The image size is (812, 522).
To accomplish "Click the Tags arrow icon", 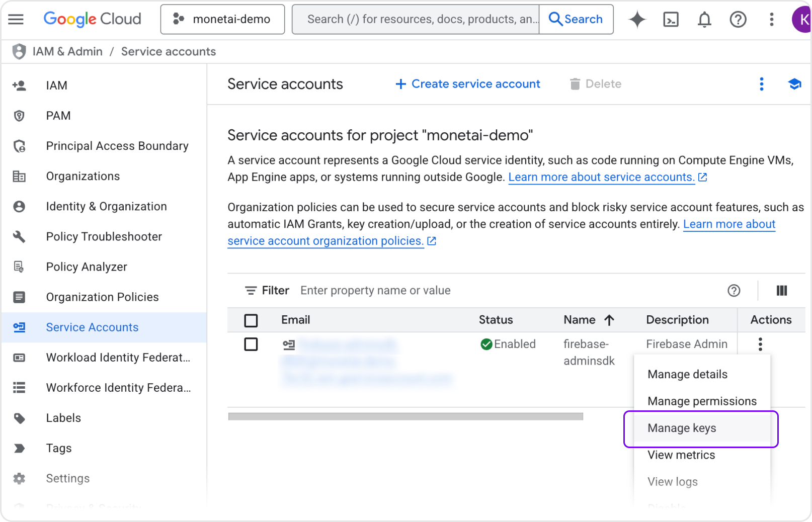I will (x=19, y=448).
